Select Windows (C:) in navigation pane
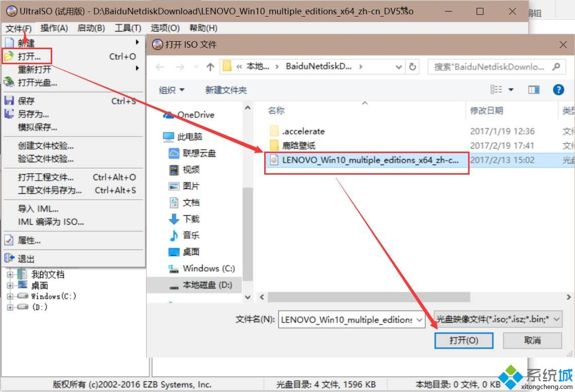 (x=201, y=268)
